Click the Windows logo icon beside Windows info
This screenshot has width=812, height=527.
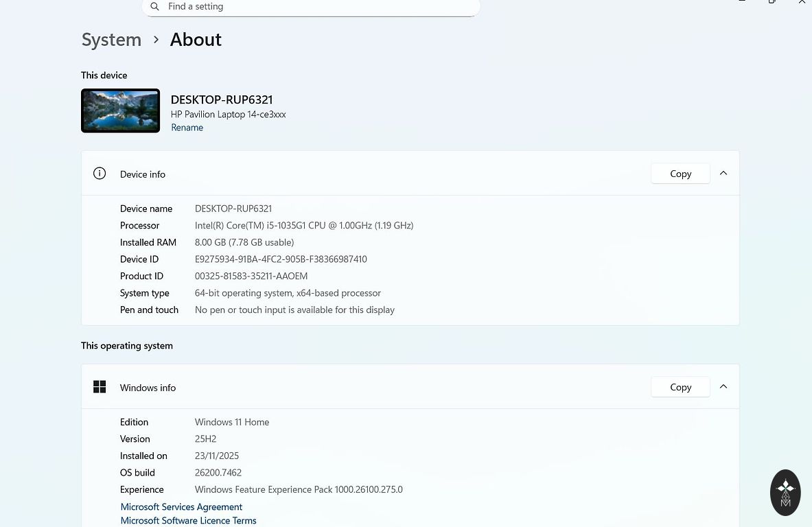[x=100, y=387]
